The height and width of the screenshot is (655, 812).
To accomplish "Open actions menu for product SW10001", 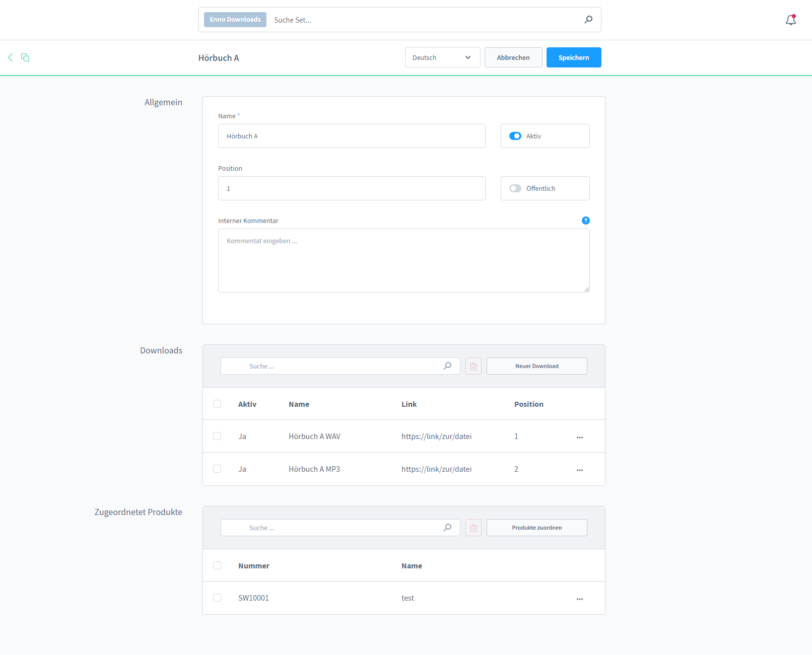I will pyautogui.click(x=580, y=599).
